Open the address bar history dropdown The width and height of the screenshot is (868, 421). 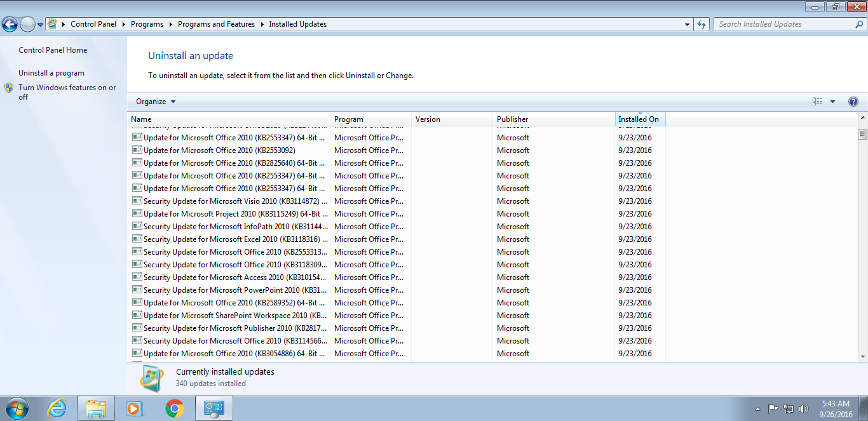688,24
